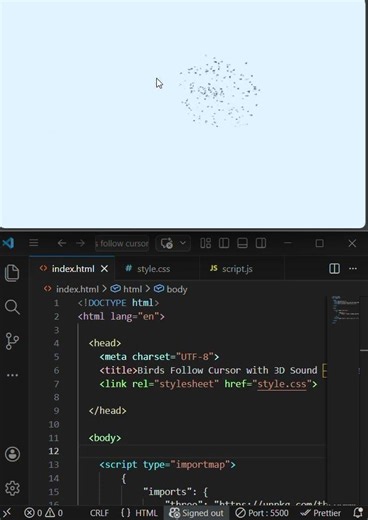Click the Copilot chat icon in title bar
The height and width of the screenshot is (520, 368).
[x=167, y=243]
